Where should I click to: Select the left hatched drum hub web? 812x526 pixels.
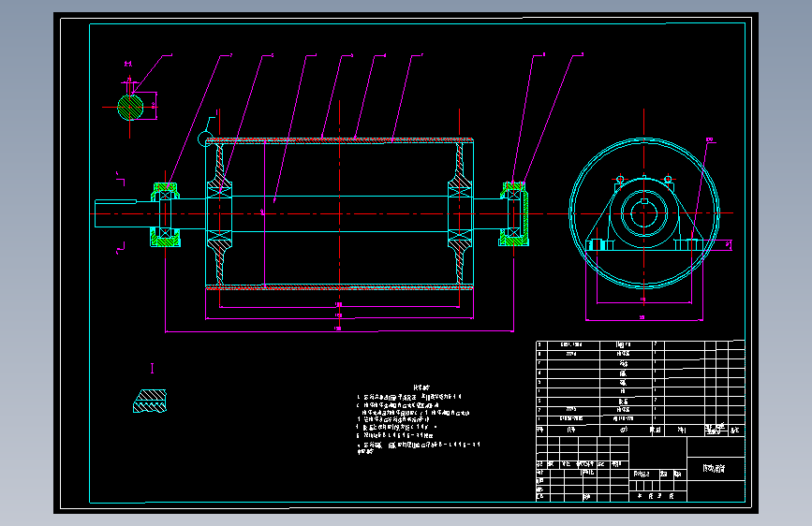click(x=219, y=213)
